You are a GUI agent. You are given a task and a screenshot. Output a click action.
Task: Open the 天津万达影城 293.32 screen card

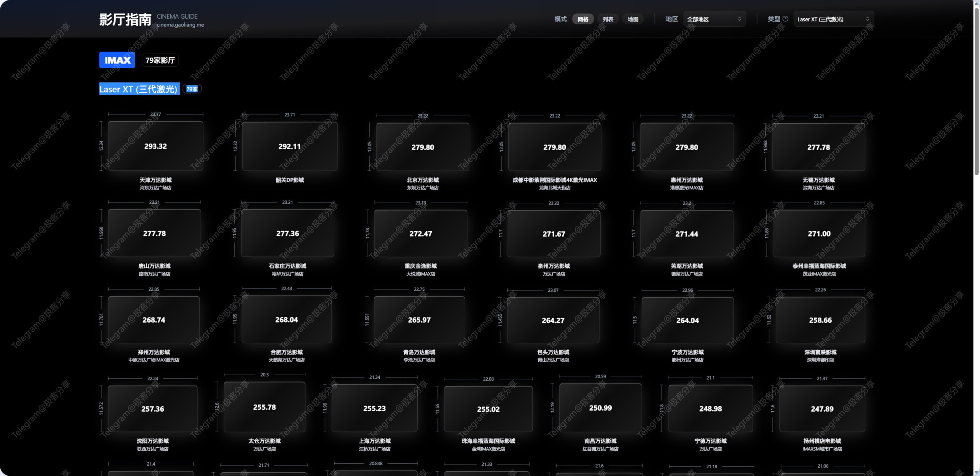[x=155, y=146]
